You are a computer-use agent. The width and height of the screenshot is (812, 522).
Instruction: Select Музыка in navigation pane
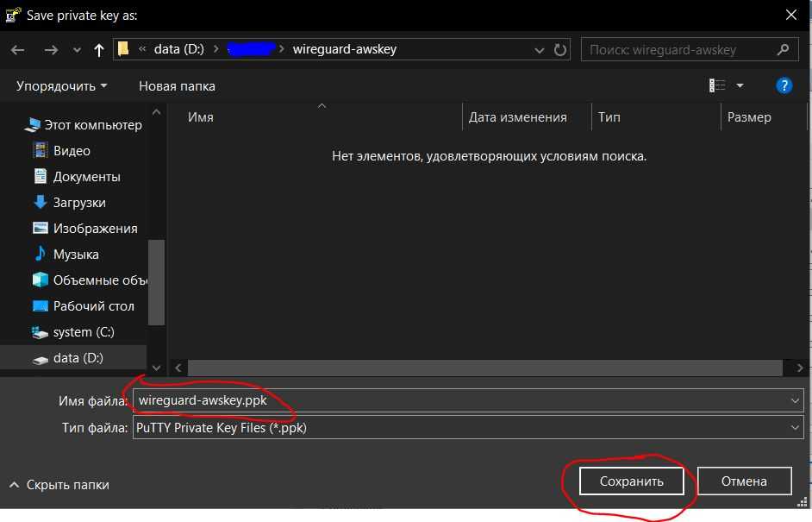[x=76, y=255]
